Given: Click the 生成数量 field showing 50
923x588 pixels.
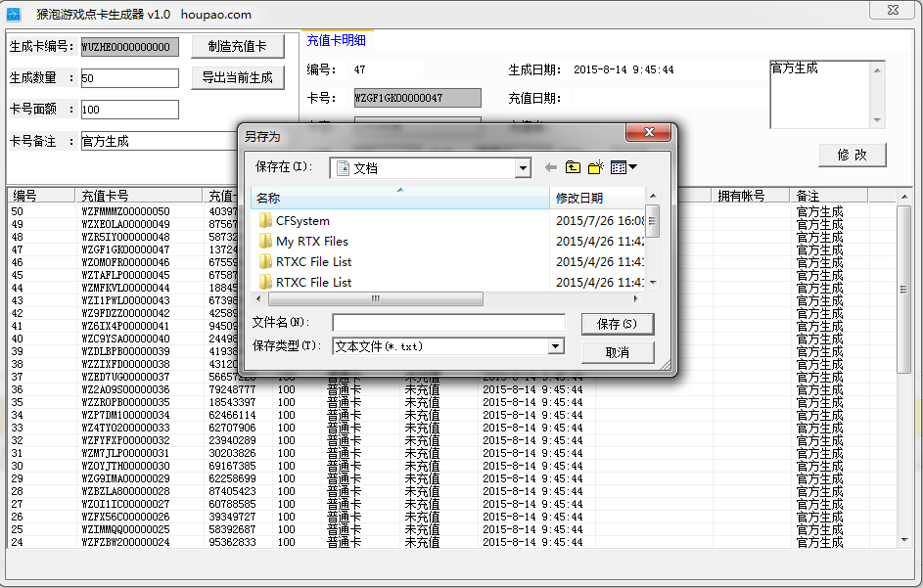Looking at the screenshot, I should point(130,78).
